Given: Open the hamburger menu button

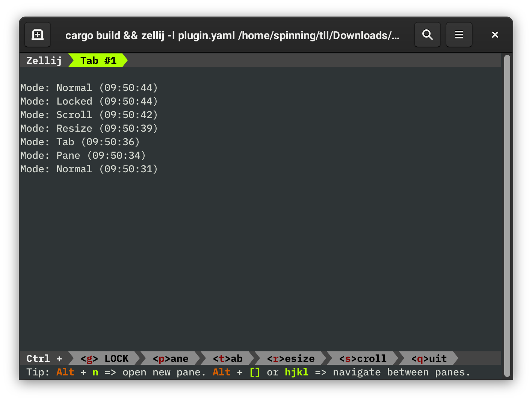Looking at the screenshot, I should 459,35.
